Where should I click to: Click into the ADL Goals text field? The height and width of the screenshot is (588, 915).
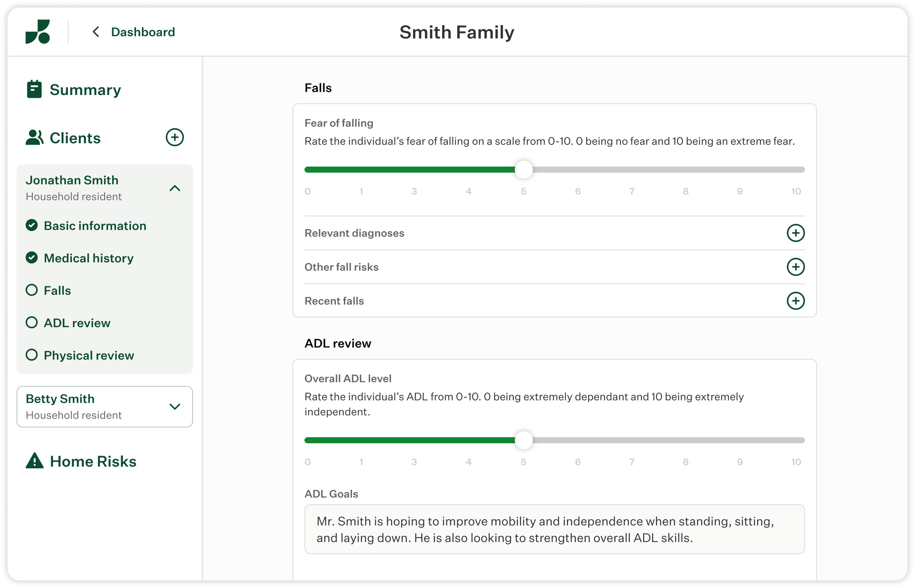(554, 529)
